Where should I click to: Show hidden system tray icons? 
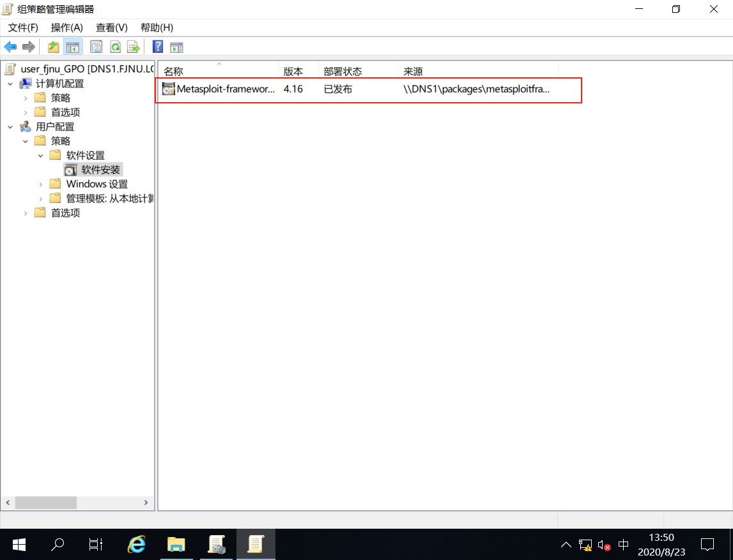tap(566, 545)
